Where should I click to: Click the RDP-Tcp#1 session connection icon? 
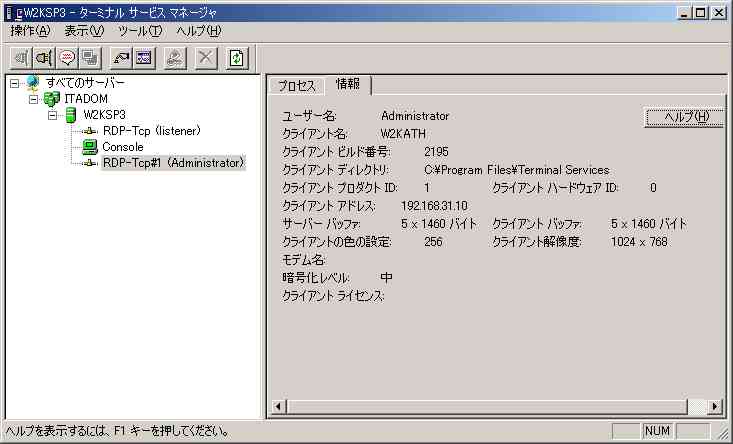[x=89, y=163]
